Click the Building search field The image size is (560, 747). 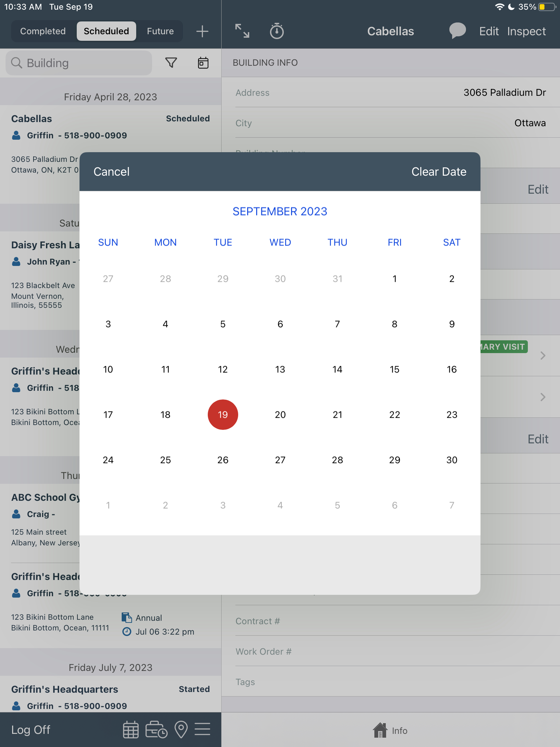(x=79, y=63)
